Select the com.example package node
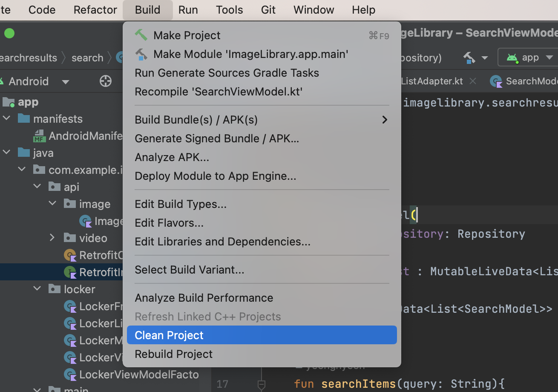 pyautogui.click(x=86, y=170)
